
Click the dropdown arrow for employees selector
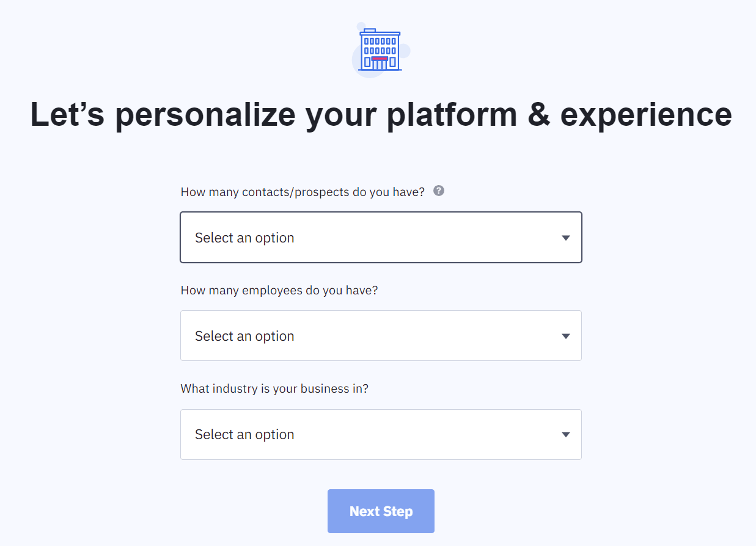565,335
